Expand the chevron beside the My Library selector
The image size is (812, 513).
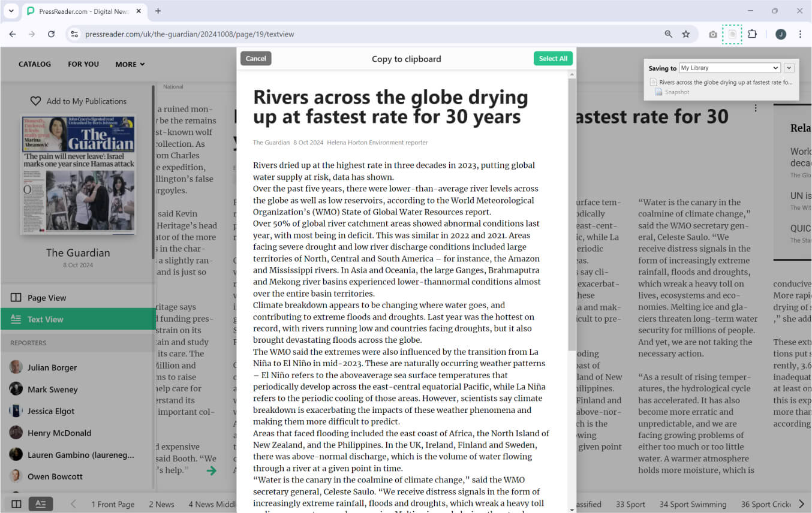coord(789,68)
